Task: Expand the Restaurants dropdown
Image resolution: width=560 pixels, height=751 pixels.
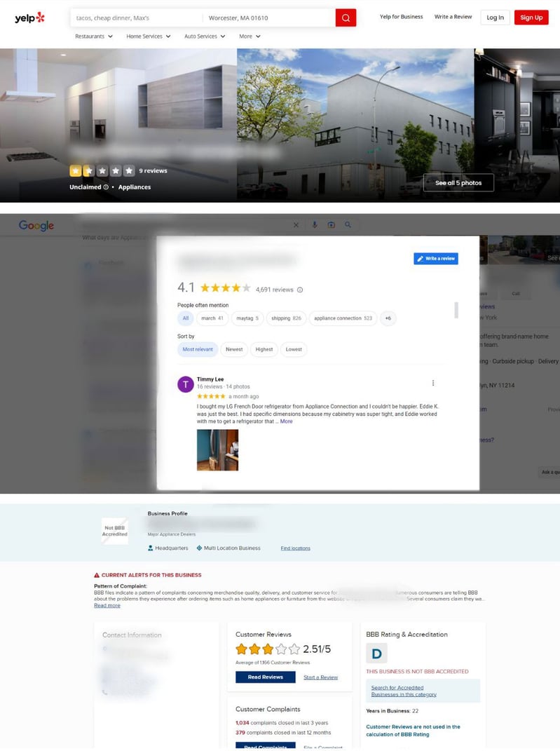Action: click(94, 36)
